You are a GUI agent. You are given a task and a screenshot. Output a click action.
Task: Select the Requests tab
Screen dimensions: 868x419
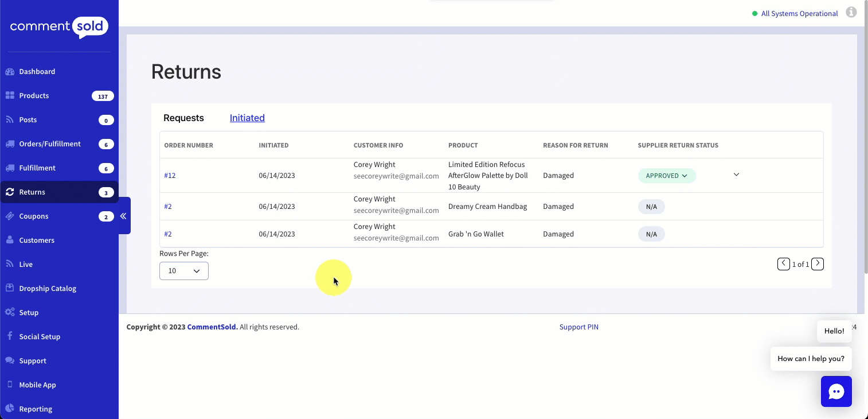point(183,118)
